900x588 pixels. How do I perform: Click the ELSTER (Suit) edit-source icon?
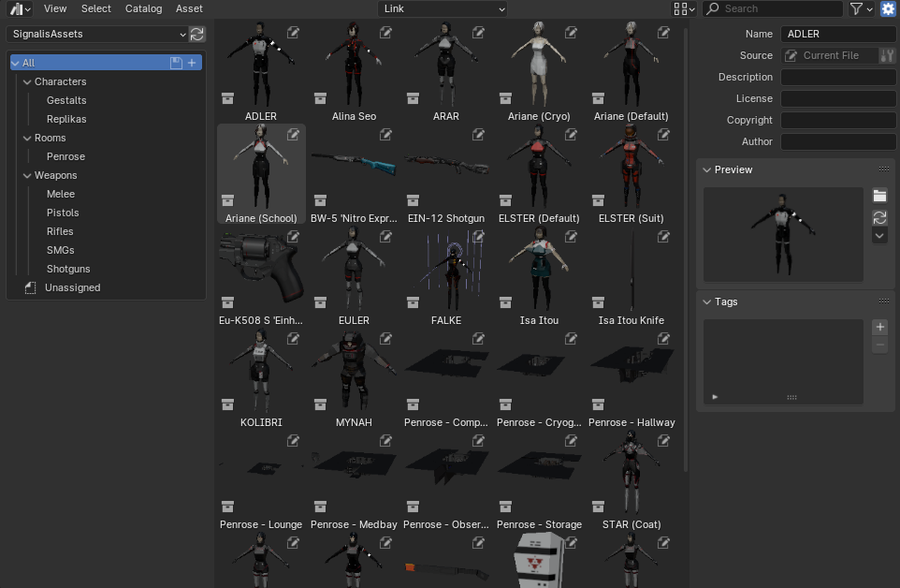[x=664, y=134]
